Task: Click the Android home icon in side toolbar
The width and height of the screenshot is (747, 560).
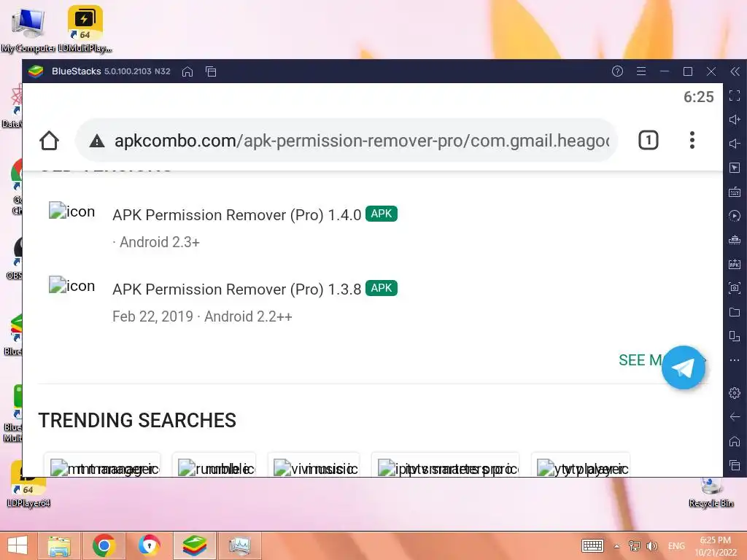Action: (x=735, y=441)
